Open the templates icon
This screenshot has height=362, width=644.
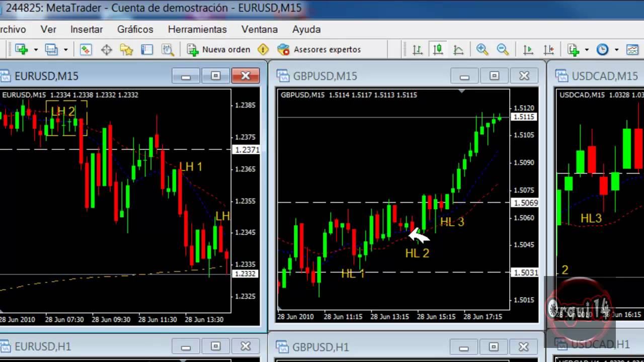[632, 49]
